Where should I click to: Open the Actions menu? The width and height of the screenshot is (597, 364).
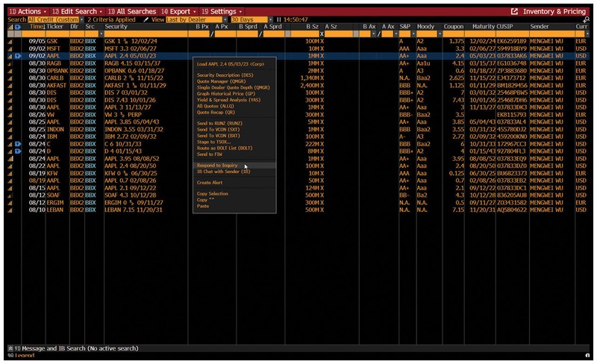[x=28, y=11]
